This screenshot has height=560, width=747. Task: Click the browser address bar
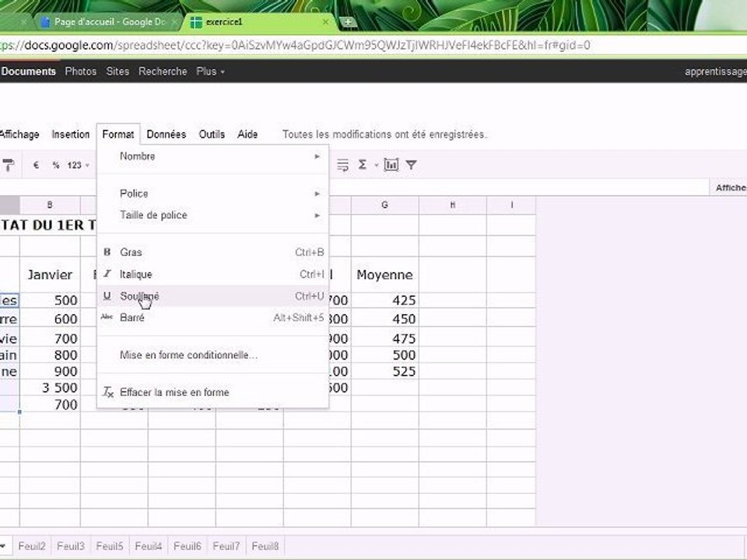click(373, 45)
